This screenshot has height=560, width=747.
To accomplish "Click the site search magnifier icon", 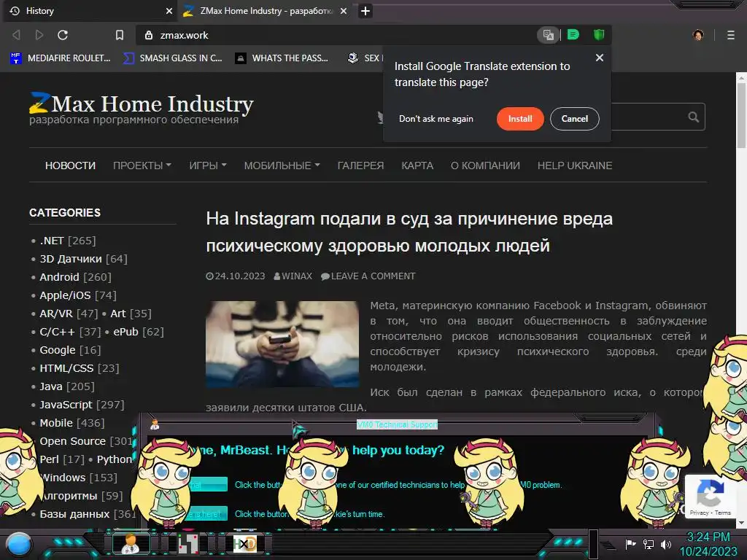I will 694,117.
